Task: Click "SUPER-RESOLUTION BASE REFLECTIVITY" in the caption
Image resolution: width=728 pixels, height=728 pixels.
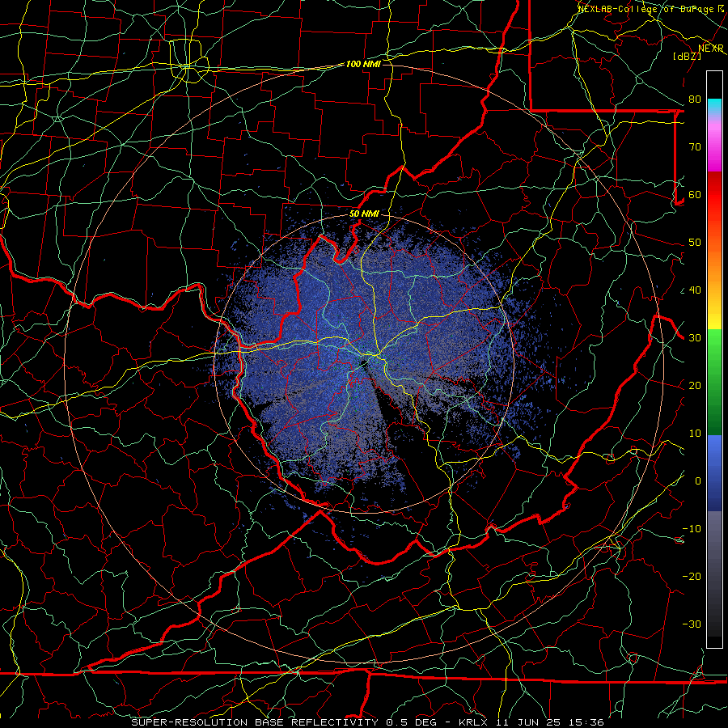Action: 255,722
